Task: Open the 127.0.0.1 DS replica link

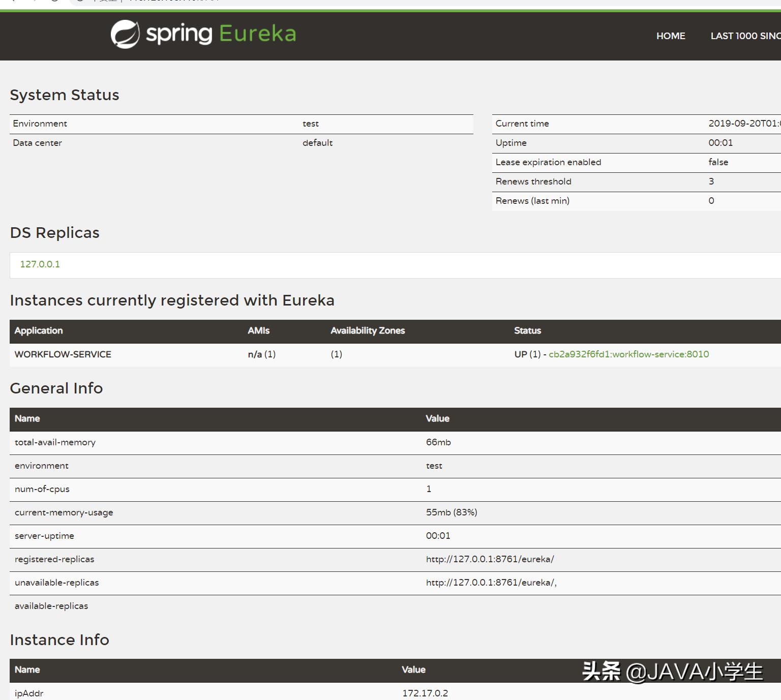Action: point(40,264)
